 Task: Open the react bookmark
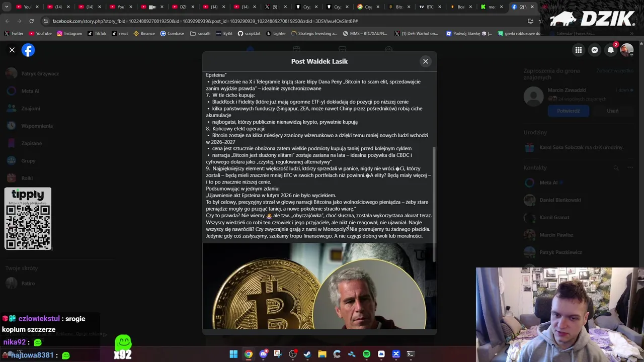pos(120,34)
